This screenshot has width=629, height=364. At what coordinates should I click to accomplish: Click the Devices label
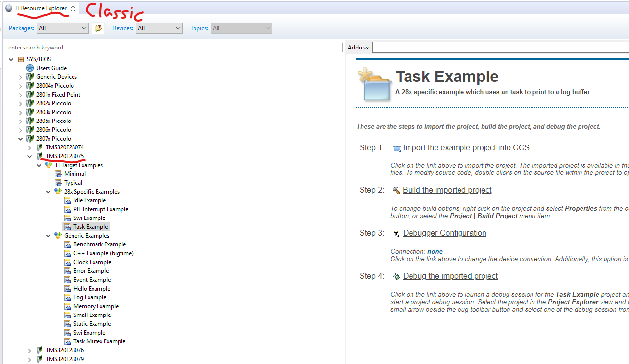tap(122, 28)
